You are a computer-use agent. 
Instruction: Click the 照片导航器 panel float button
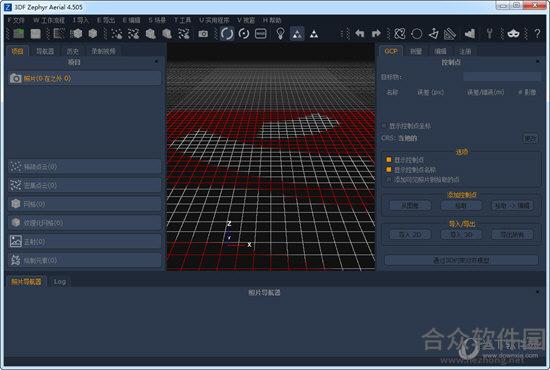(x=537, y=292)
